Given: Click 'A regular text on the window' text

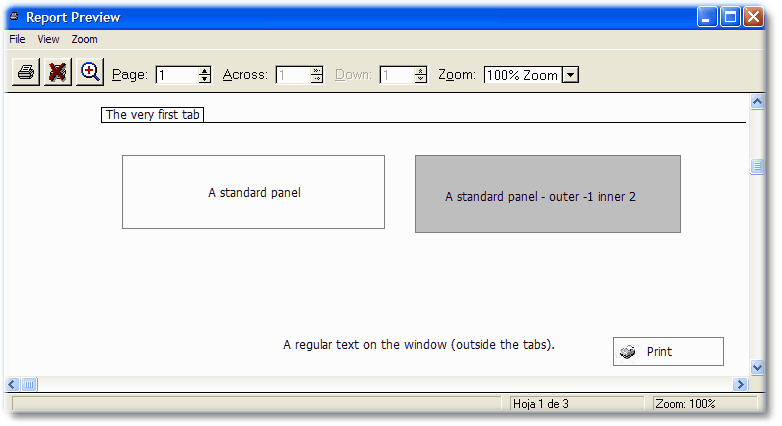Looking at the screenshot, I should [x=419, y=345].
